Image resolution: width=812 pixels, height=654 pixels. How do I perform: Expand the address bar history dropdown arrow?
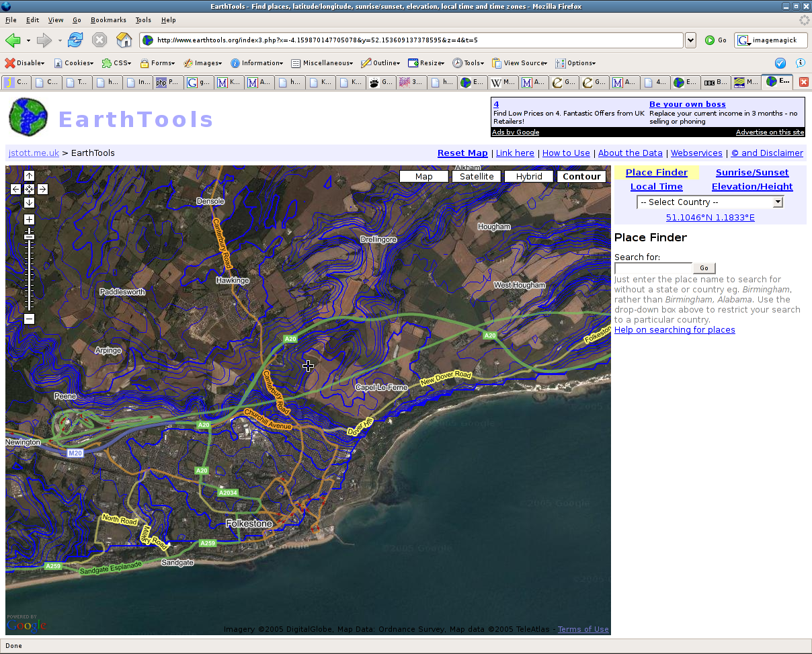(x=690, y=40)
